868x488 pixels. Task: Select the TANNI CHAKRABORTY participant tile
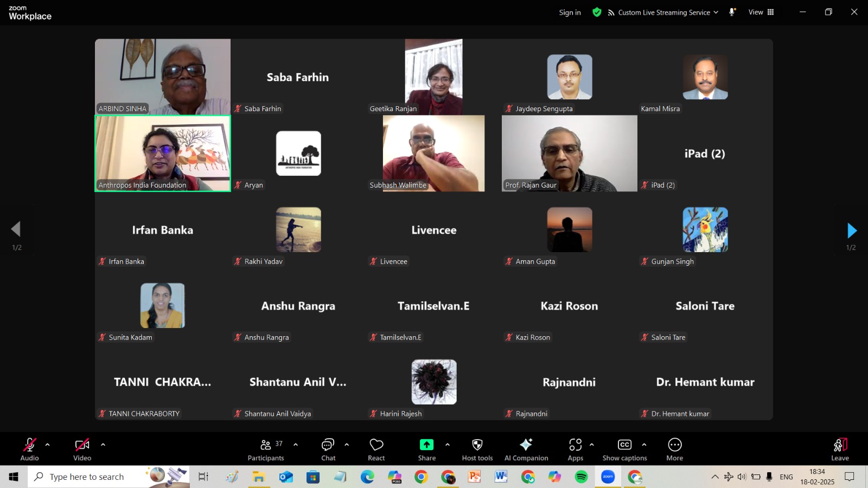click(163, 382)
